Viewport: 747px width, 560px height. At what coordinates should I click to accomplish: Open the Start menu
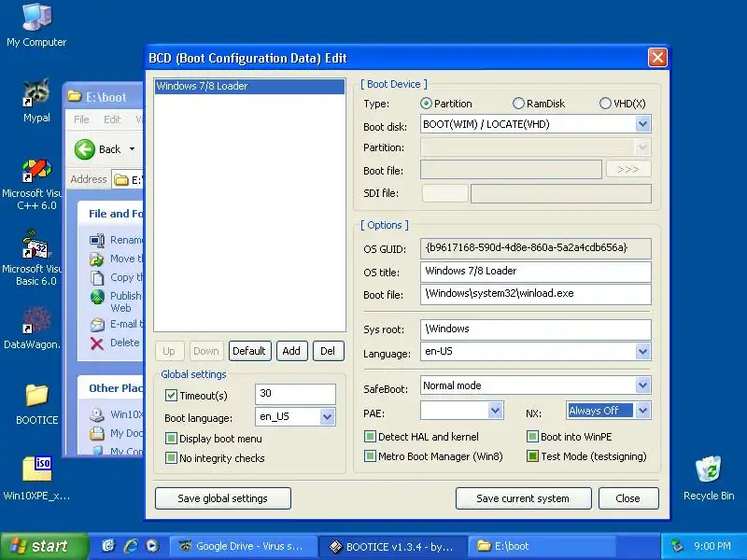43,546
